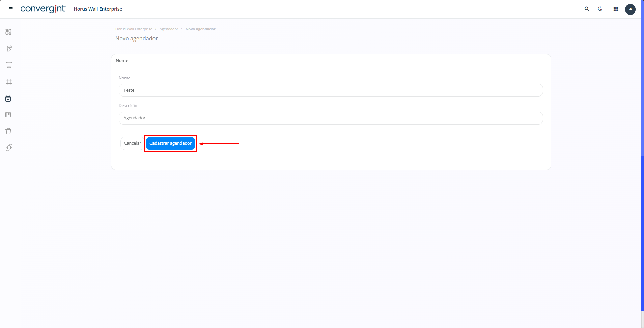Open the hamburger menu

(11, 9)
